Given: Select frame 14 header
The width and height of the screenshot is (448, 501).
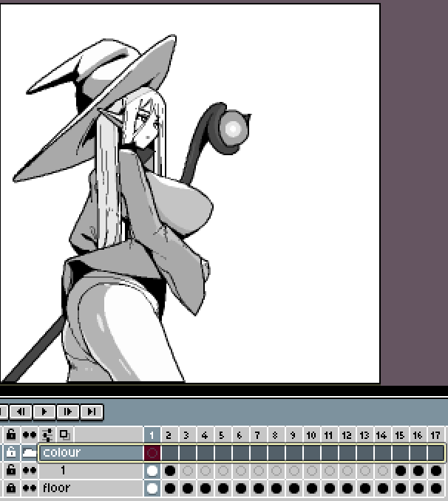Looking at the screenshot, I should 383,434.
